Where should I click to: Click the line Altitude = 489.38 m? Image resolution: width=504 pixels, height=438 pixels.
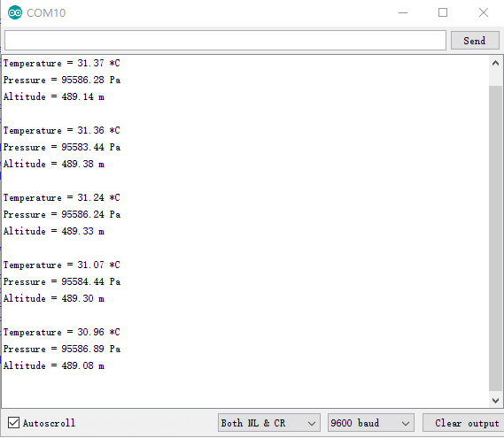point(54,164)
